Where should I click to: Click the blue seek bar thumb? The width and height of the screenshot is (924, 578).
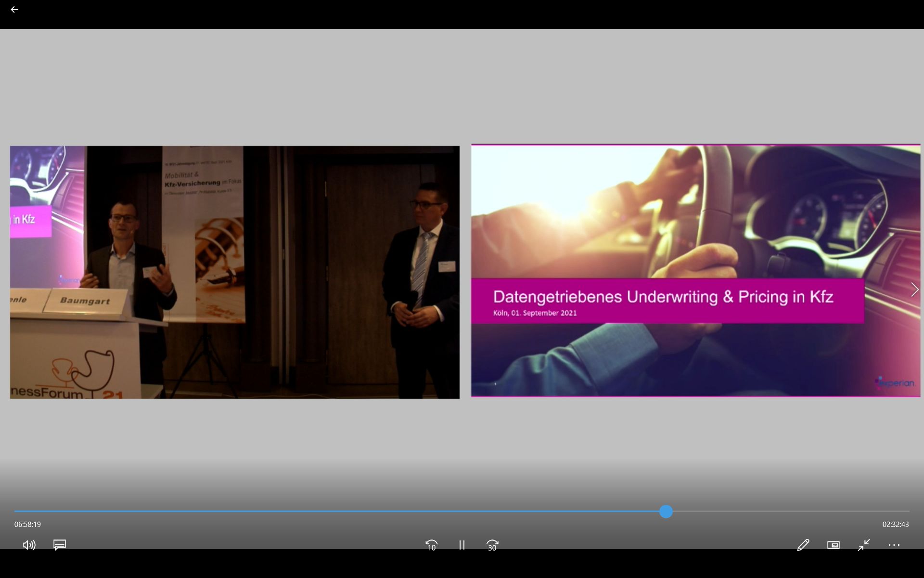[666, 512]
